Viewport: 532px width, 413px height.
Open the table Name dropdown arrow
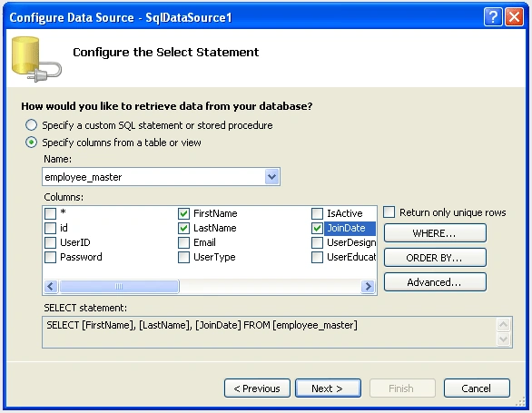pos(271,176)
